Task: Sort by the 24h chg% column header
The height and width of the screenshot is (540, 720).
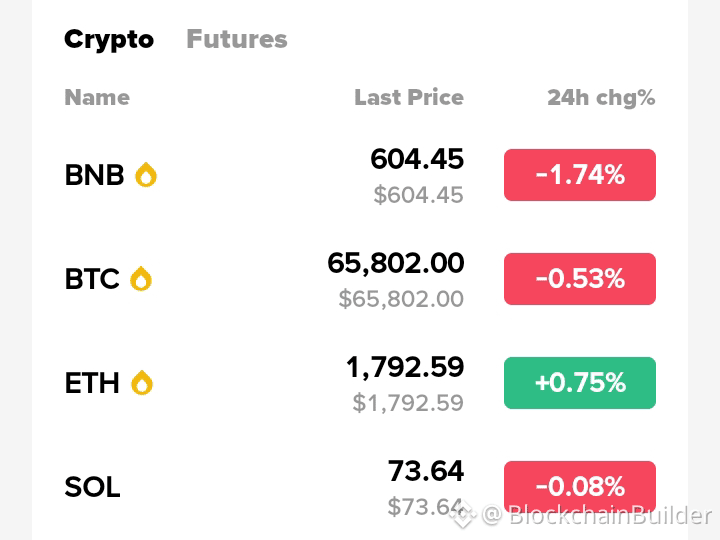Action: point(601,98)
